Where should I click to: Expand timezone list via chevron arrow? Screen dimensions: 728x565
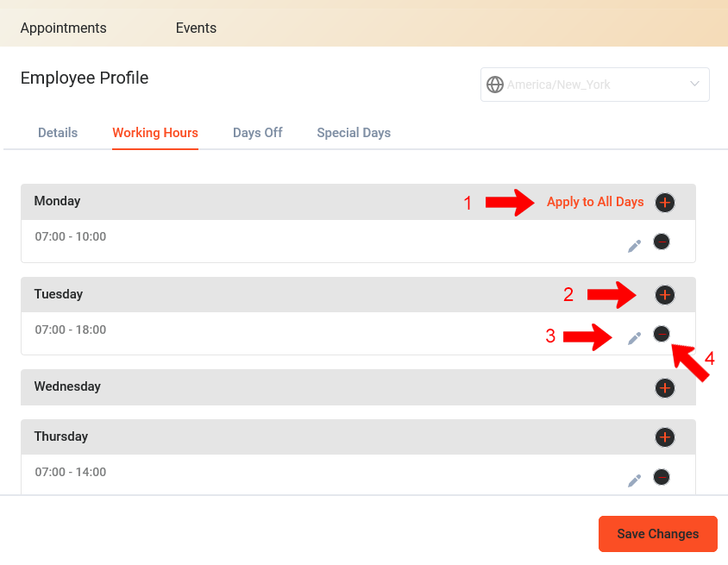point(694,84)
